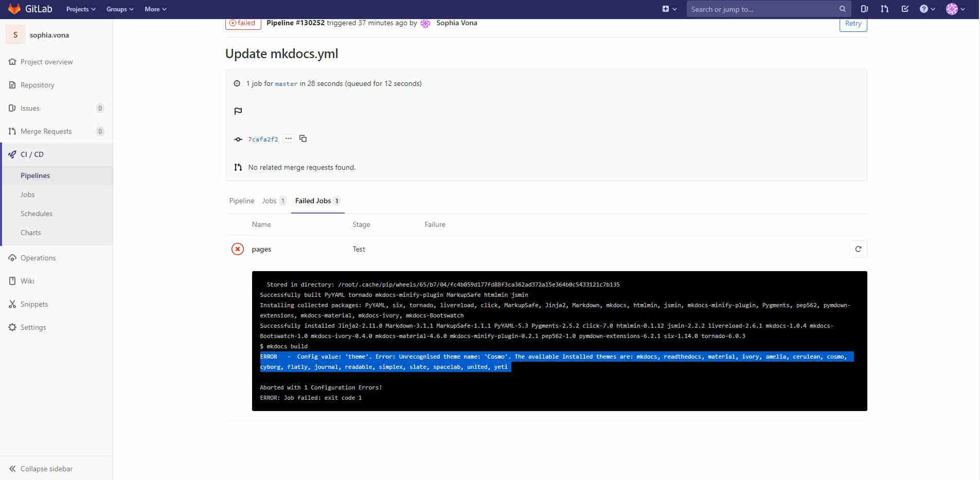Open the Snippets section
980x480 pixels.
(x=34, y=304)
